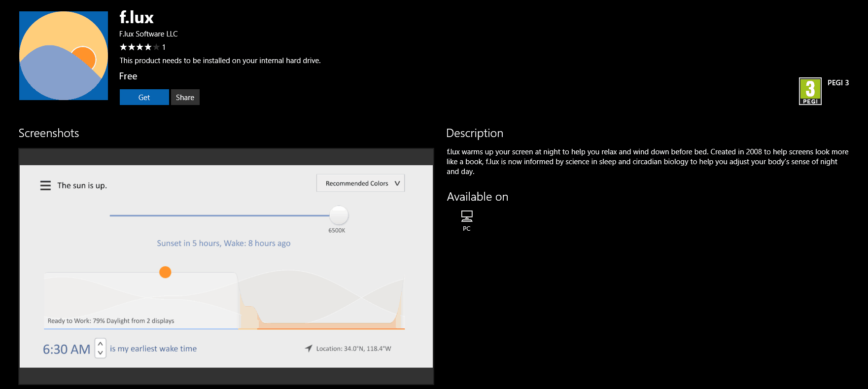
Task: Click F.lux Software LLC publisher name
Action: pyautogui.click(x=148, y=34)
